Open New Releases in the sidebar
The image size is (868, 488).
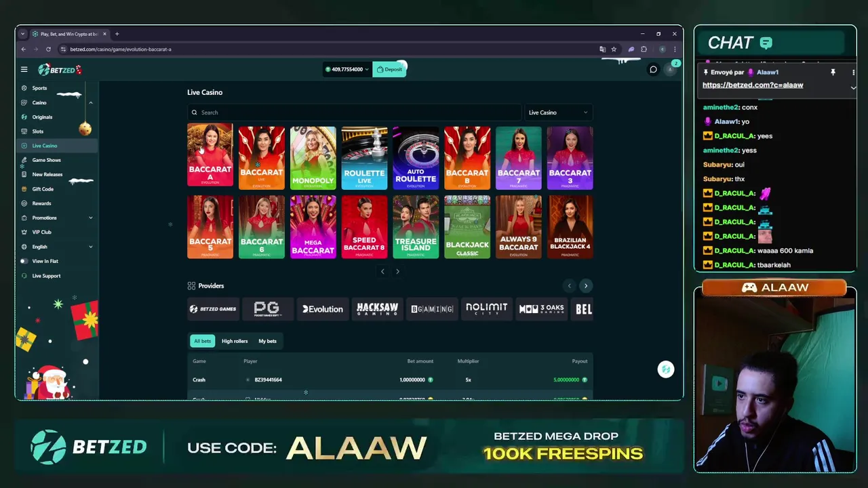pos(47,174)
